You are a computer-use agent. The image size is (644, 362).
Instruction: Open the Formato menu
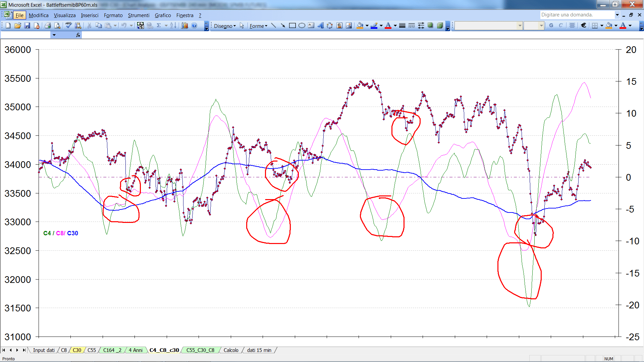[113, 15]
